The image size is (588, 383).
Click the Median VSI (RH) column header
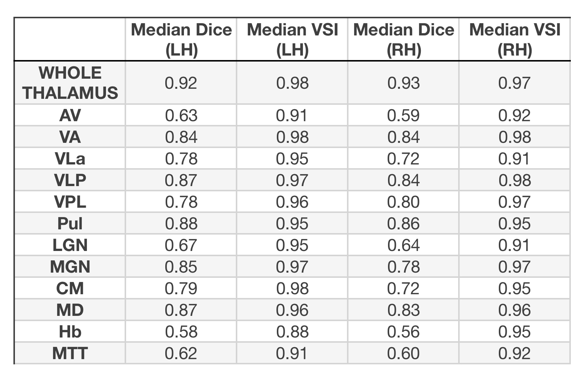[x=515, y=39]
